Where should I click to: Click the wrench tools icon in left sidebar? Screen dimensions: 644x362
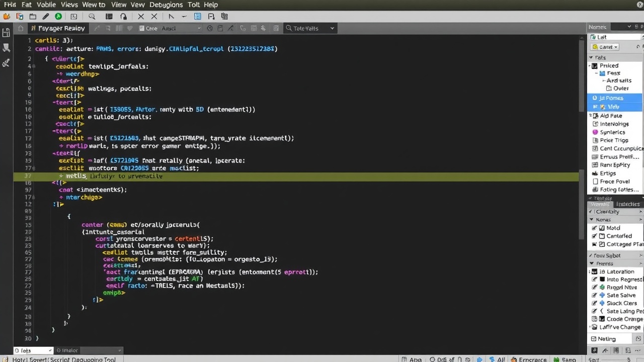point(6,63)
